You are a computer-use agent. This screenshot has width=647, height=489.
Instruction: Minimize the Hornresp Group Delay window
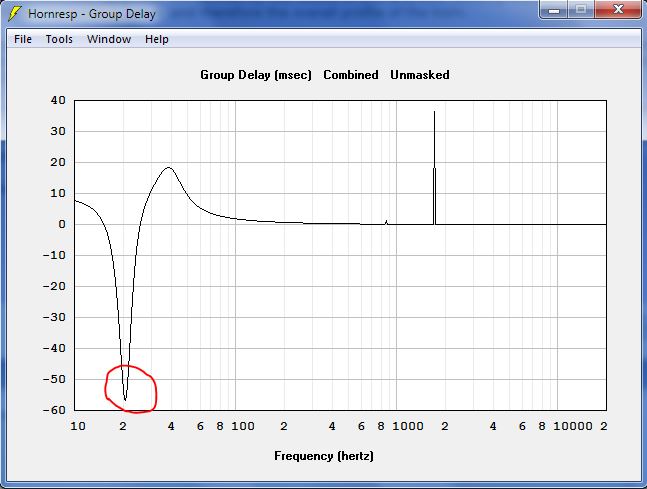(554, 10)
